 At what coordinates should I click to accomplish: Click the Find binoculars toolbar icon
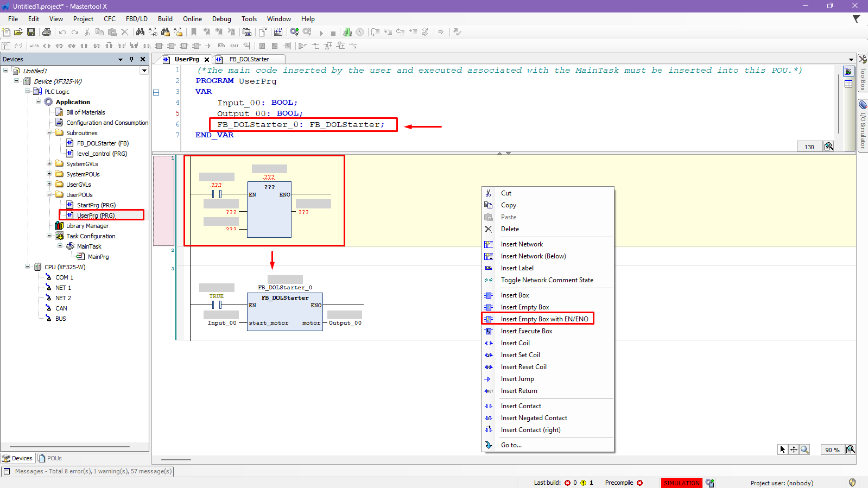point(140,33)
